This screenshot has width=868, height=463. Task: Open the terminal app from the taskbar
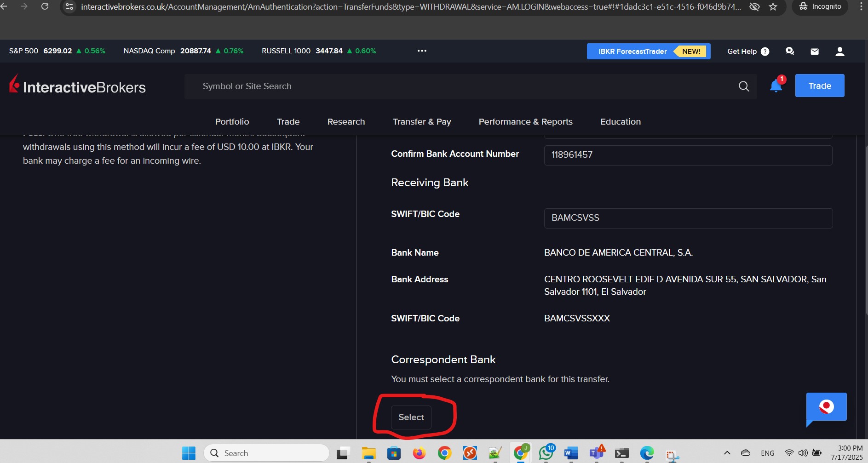click(621, 453)
